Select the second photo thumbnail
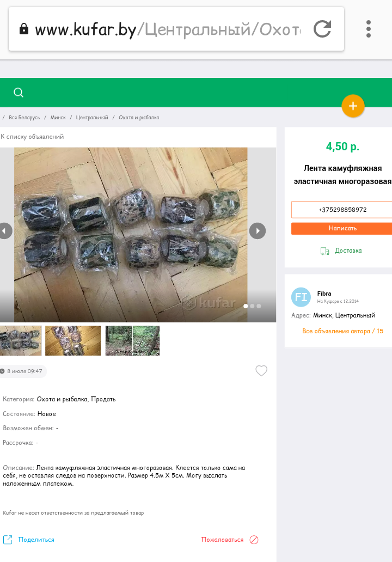Image resolution: width=392 pixels, height=562 pixels. point(73,340)
